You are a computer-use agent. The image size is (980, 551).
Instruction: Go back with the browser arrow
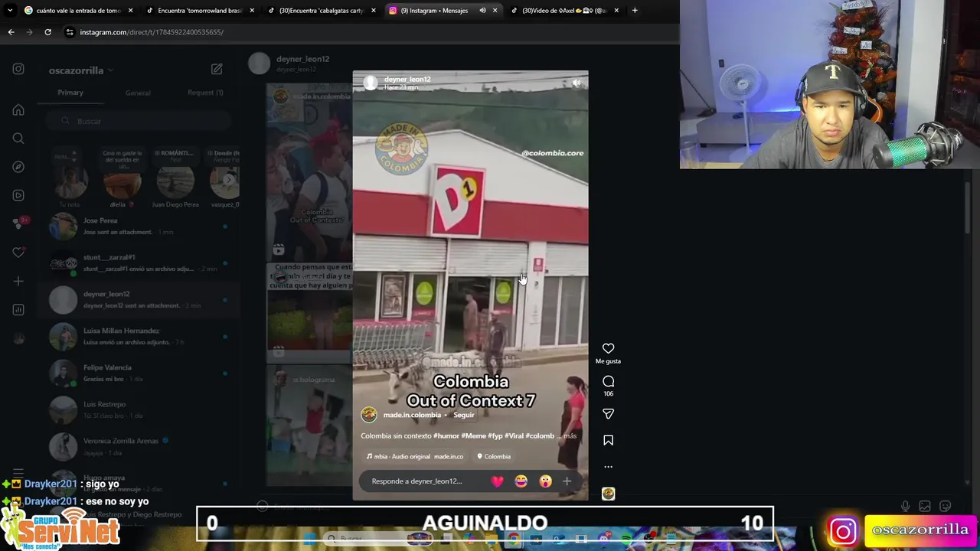coord(11,32)
